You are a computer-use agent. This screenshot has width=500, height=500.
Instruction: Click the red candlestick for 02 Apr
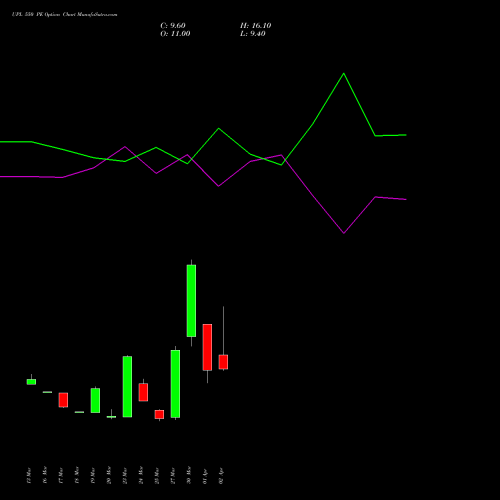223,362
